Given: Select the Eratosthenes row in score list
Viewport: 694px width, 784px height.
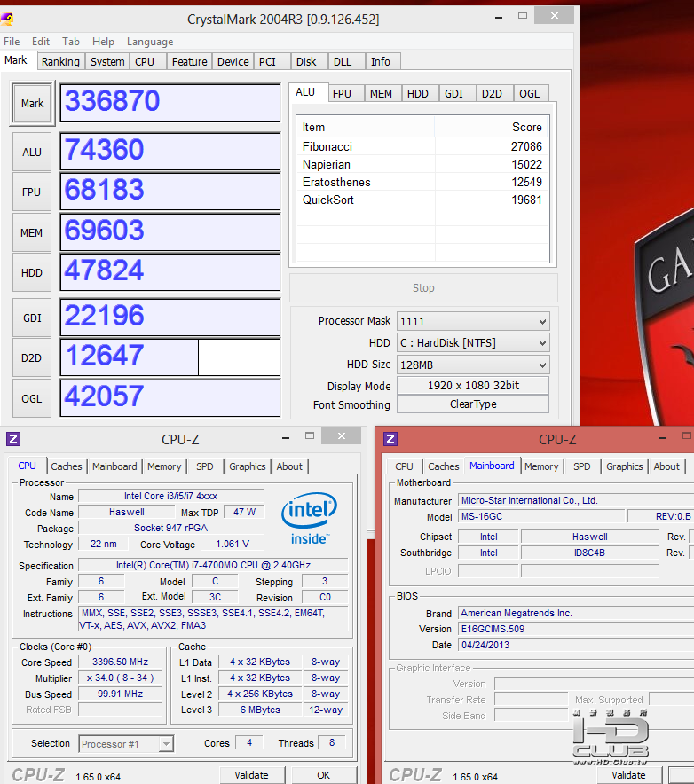Looking at the screenshot, I should (x=422, y=182).
